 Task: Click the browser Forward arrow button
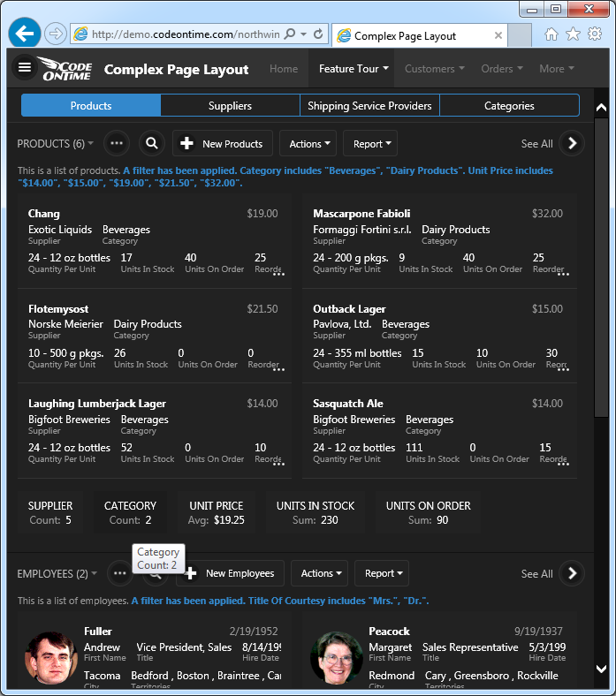(x=56, y=34)
